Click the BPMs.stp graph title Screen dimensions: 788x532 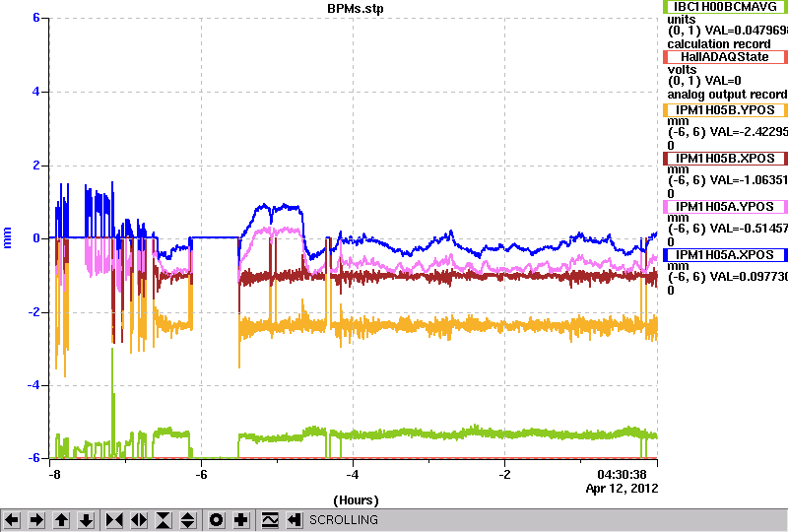[x=355, y=8]
